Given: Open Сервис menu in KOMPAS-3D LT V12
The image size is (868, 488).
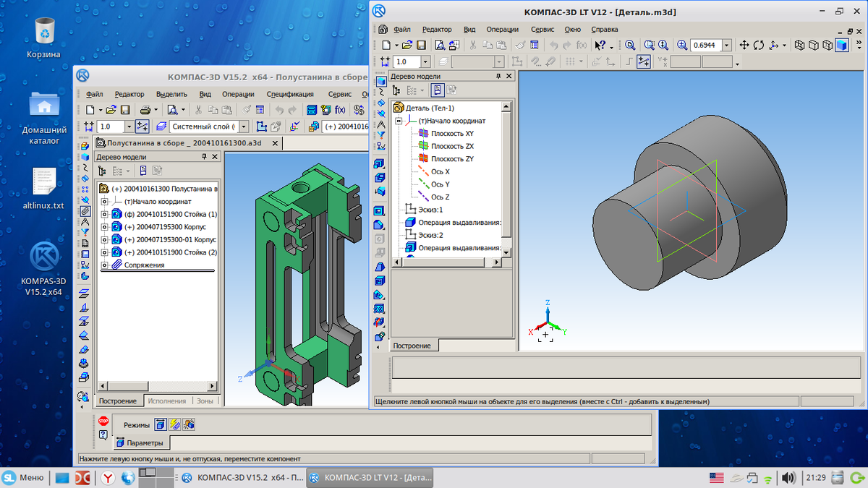Looking at the screenshot, I should 542,30.
